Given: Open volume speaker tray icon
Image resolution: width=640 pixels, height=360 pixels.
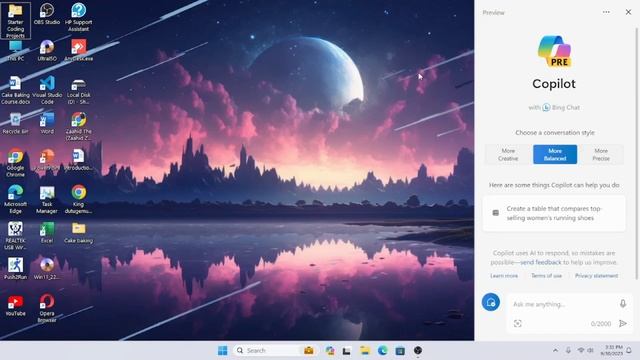Looking at the screenshot, I should tap(590, 351).
